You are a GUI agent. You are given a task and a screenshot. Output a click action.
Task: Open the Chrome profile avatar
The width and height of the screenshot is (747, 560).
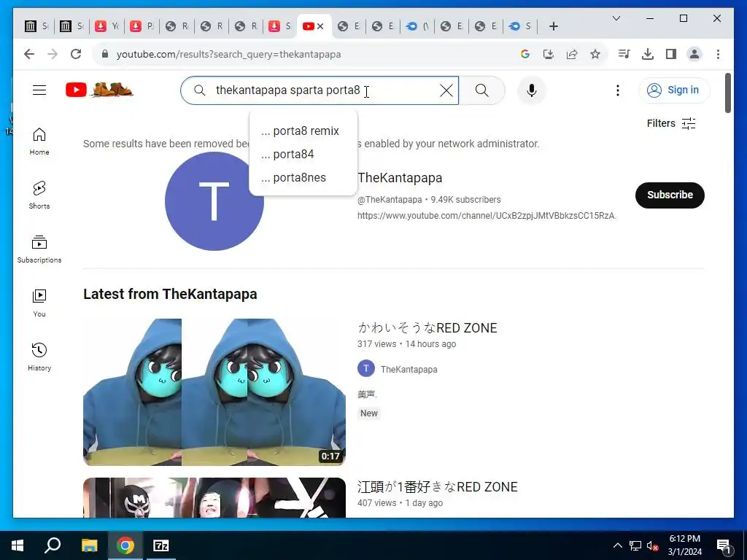694,54
